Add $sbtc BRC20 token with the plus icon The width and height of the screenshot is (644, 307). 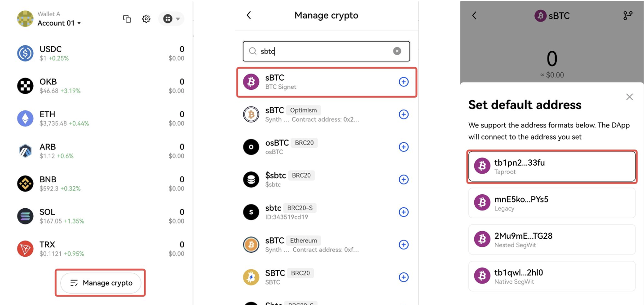[x=404, y=180]
